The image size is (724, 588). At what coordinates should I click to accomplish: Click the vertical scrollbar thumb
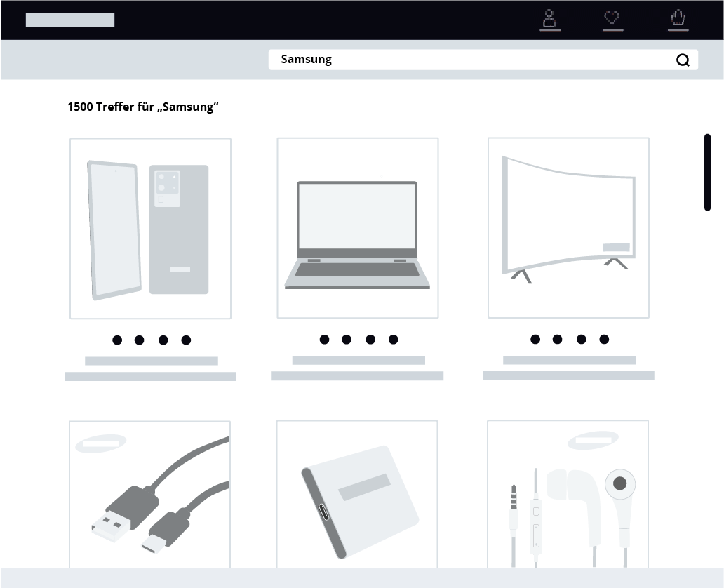click(x=707, y=173)
